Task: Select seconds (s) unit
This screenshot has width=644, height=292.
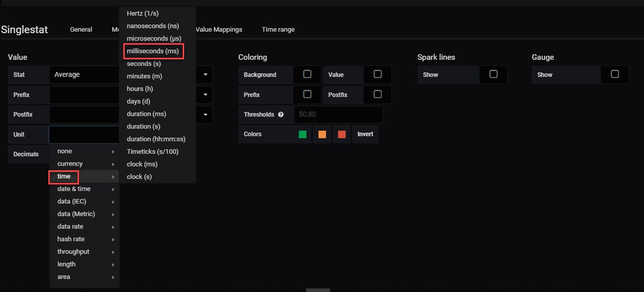Action: click(157, 64)
